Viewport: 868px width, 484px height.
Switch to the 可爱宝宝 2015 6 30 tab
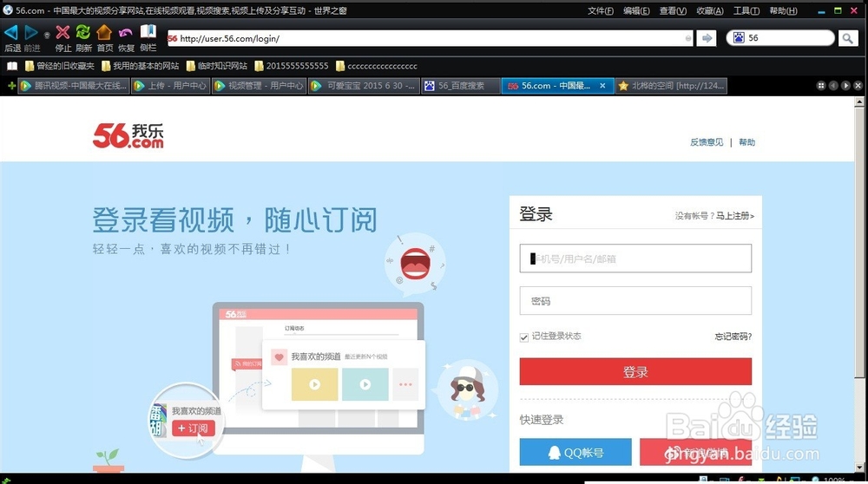364,86
